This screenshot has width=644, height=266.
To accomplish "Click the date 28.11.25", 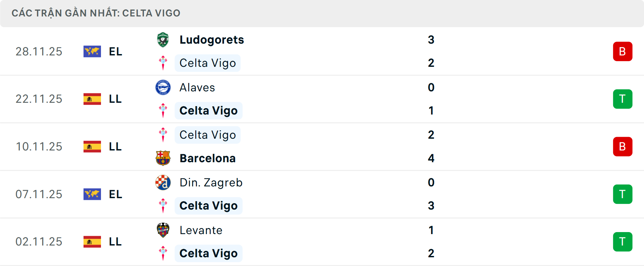I will [39, 51].
